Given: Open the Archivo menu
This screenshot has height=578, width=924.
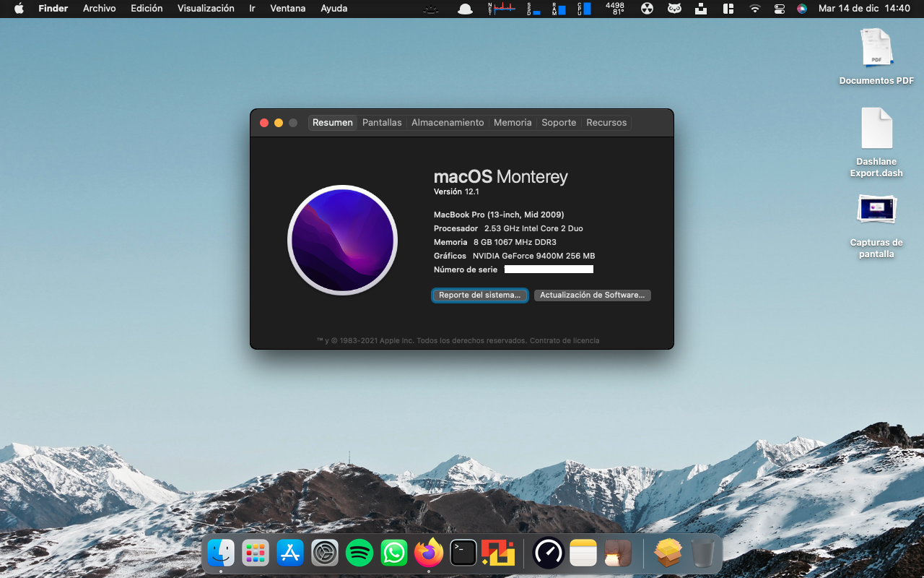Looking at the screenshot, I should 99,9.
